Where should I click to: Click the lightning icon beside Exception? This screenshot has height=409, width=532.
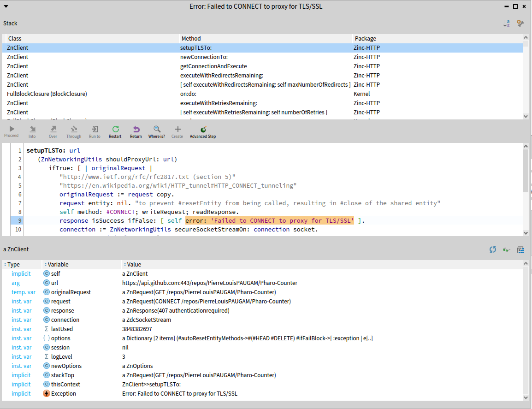pyautogui.click(x=47, y=393)
